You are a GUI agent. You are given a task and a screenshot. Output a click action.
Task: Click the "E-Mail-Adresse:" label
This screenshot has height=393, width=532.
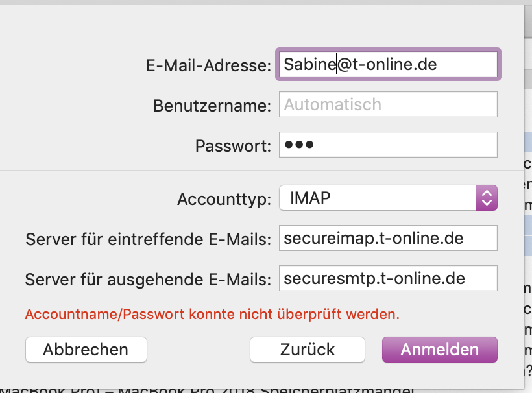pyautogui.click(x=209, y=65)
